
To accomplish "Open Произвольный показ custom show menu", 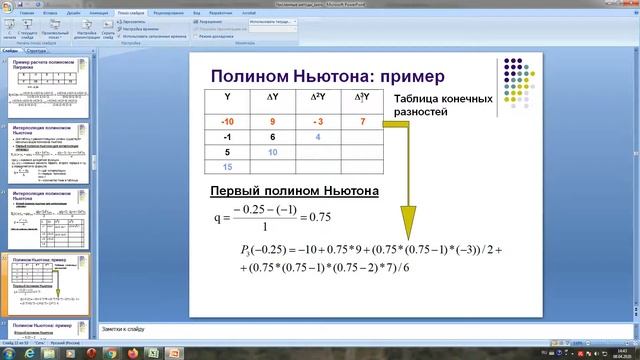I will coord(55,29).
